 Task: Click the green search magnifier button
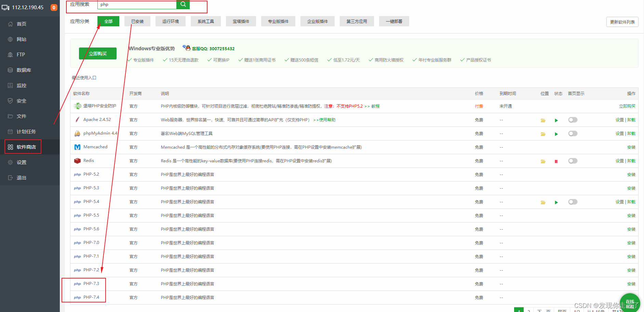pos(183,4)
